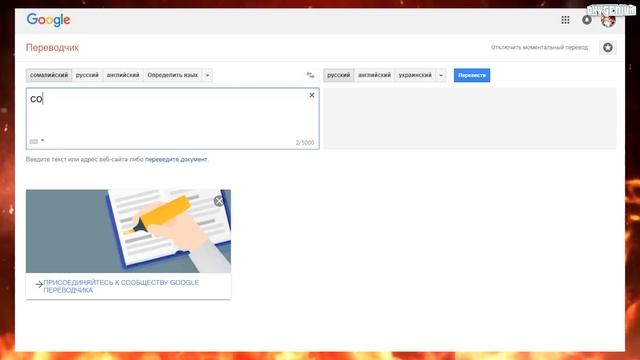Choose Определить язык option

[x=173, y=75]
